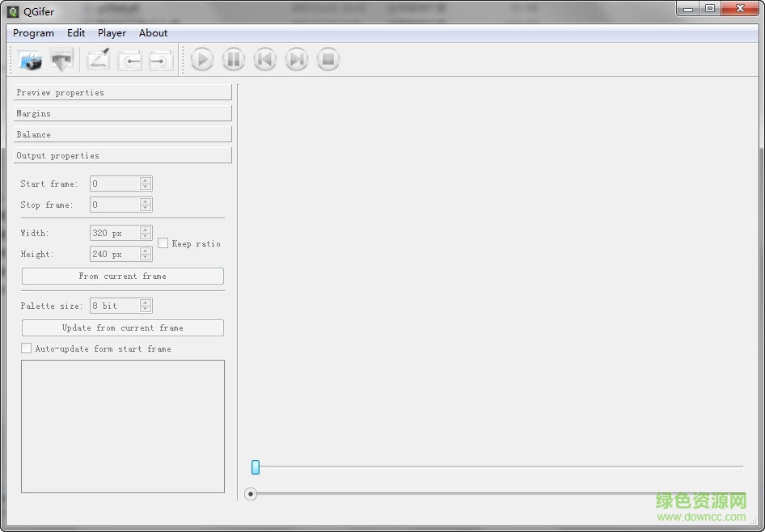
Task: Expand the Margins panel
Action: click(x=122, y=113)
